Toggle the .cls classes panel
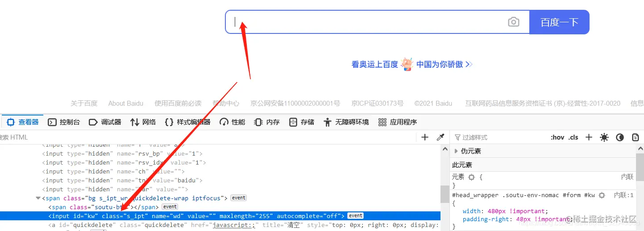This screenshot has width=644, height=231. click(x=573, y=137)
